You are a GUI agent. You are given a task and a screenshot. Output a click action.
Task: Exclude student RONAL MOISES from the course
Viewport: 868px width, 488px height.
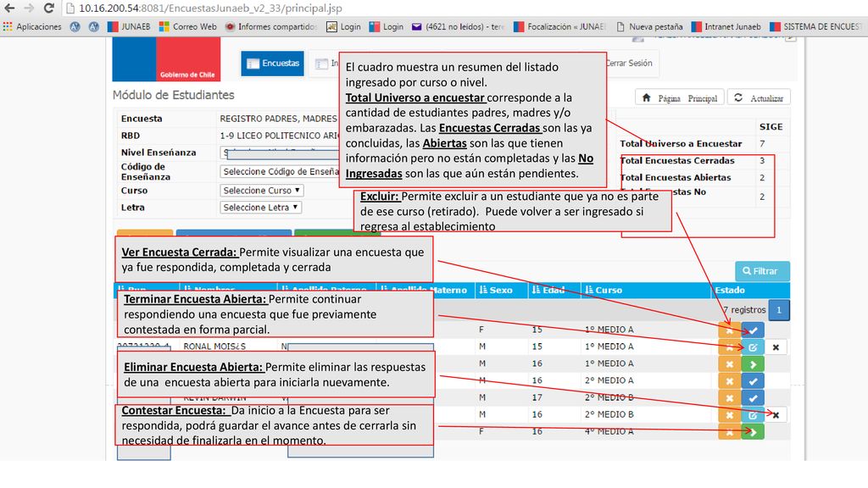[x=729, y=347]
